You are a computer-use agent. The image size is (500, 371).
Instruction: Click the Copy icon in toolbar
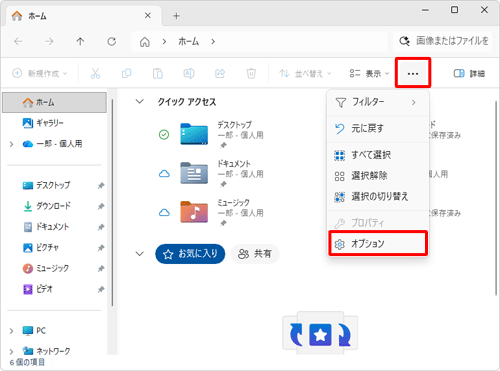click(126, 73)
